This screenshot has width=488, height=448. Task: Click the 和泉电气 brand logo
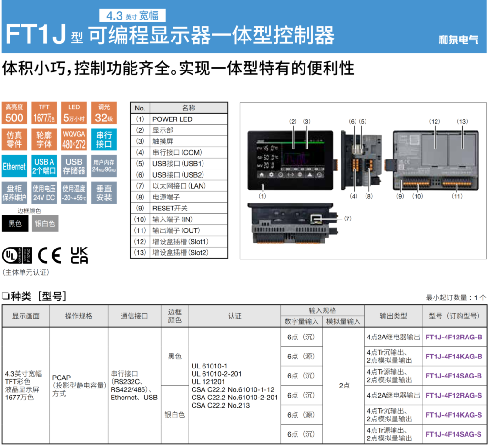pyautogui.click(x=457, y=40)
